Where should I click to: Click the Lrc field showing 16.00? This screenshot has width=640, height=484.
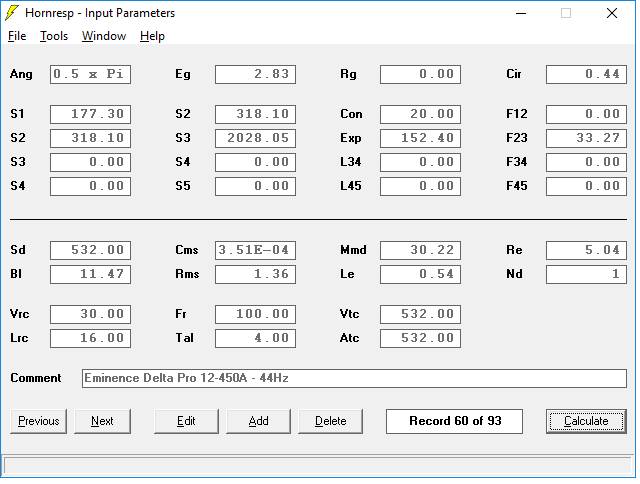coord(90,338)
